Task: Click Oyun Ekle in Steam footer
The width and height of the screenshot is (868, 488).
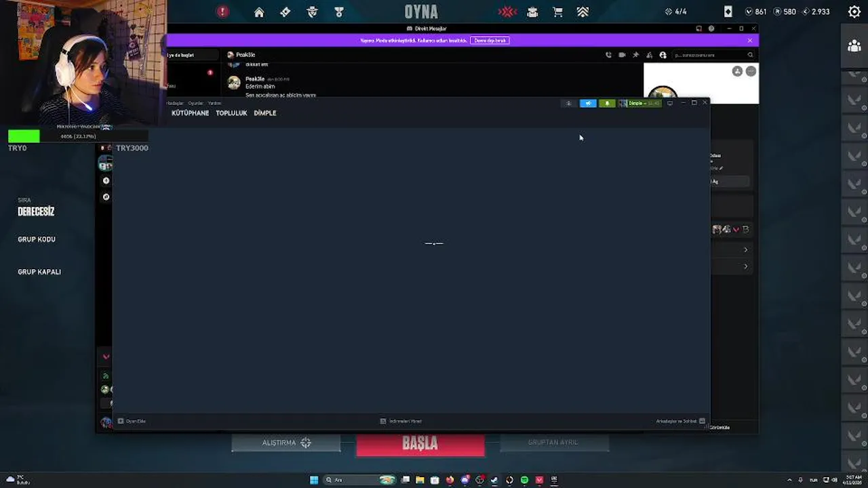Action: pyautogui.click(x=132, y=421)
